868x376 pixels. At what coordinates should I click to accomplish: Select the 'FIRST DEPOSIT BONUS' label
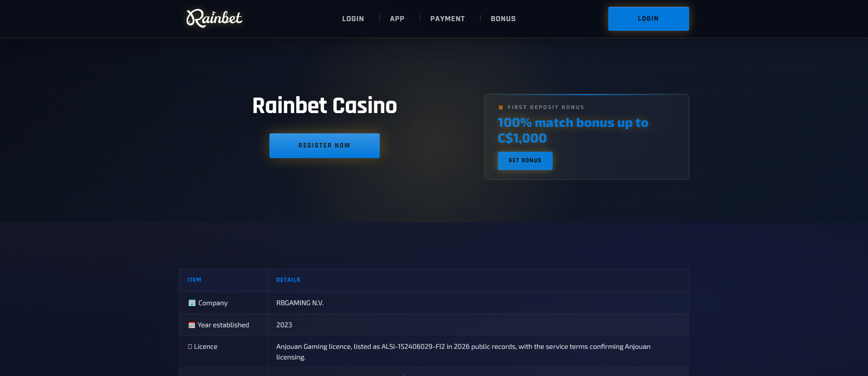pyautogui.click(x=546, y=108)
